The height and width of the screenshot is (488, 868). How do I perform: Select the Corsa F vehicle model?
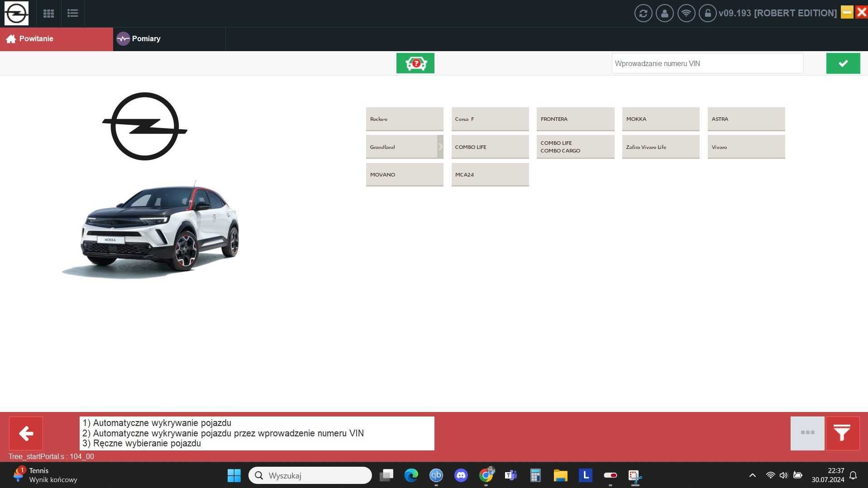coord(490,119)
